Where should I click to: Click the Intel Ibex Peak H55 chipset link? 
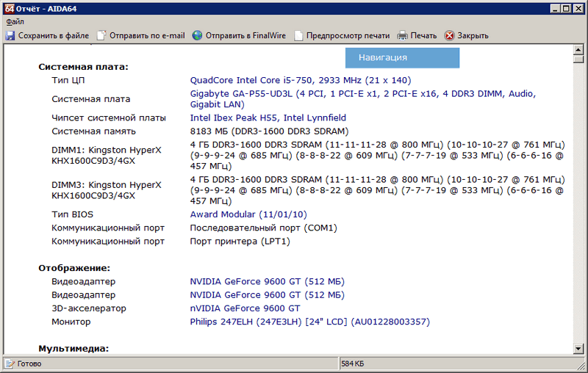268,117
